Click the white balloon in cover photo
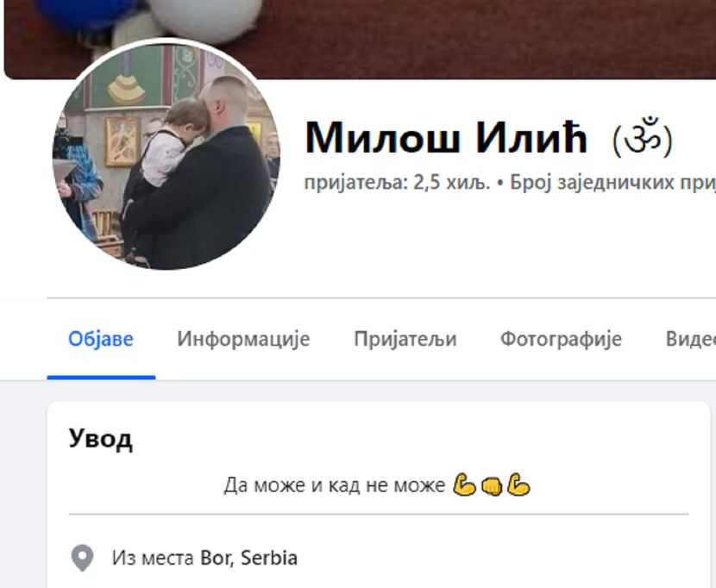This screenshot has height=588, width=716. [x=206, y=18]
